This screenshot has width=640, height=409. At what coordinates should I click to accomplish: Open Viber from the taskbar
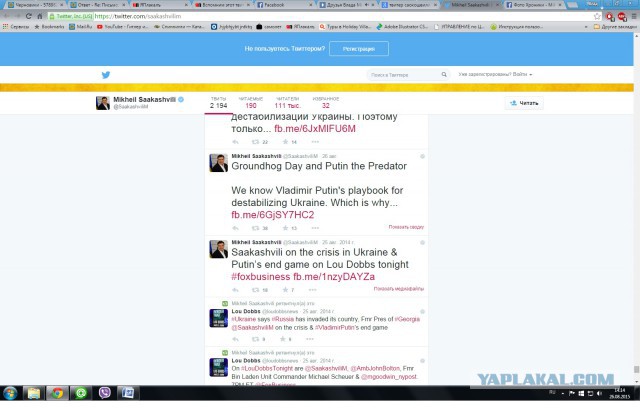point(104,393)
